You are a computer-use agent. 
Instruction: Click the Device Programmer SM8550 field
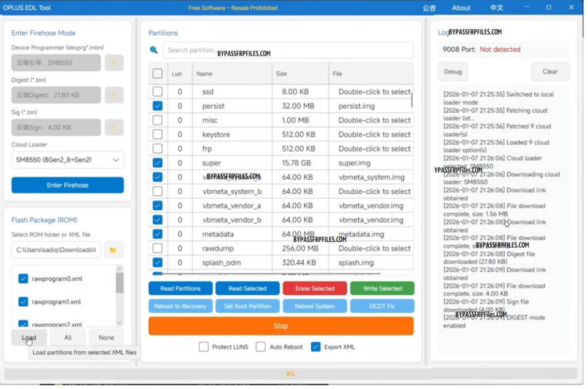point(56,63)
